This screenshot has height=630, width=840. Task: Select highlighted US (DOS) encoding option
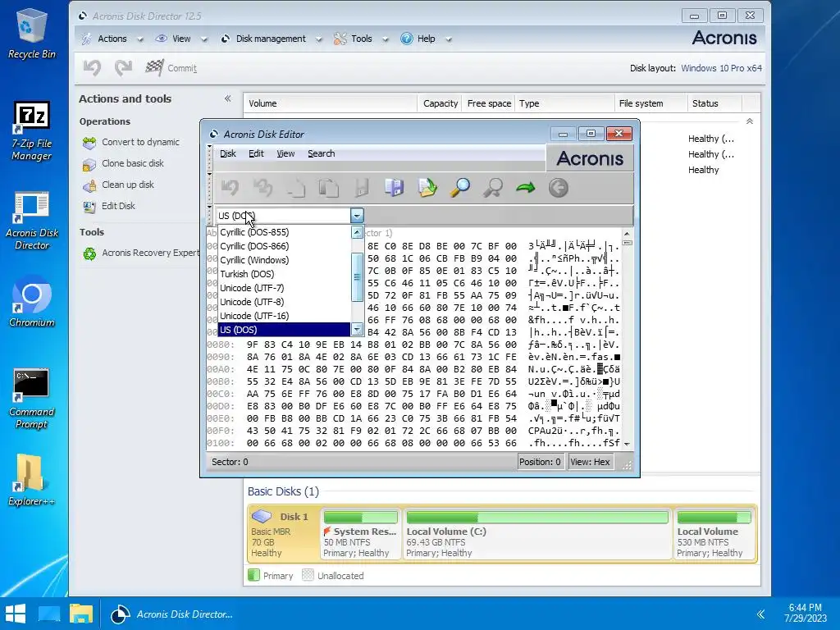point(284,330)
